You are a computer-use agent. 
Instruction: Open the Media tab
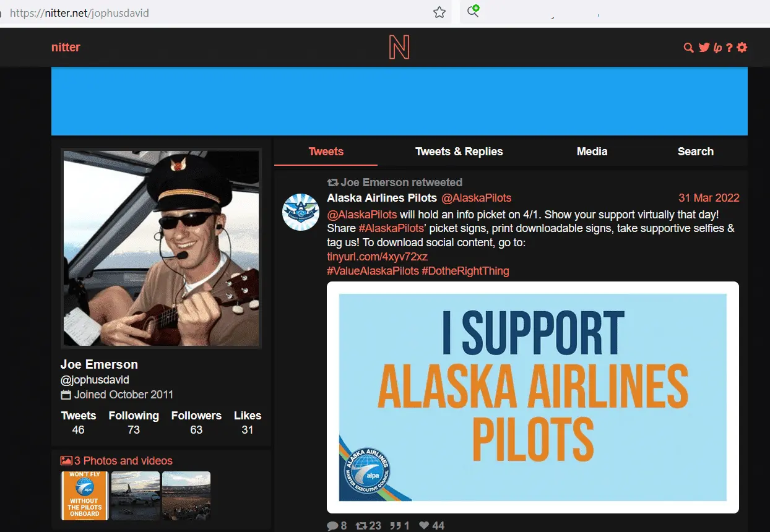point(592,152)
